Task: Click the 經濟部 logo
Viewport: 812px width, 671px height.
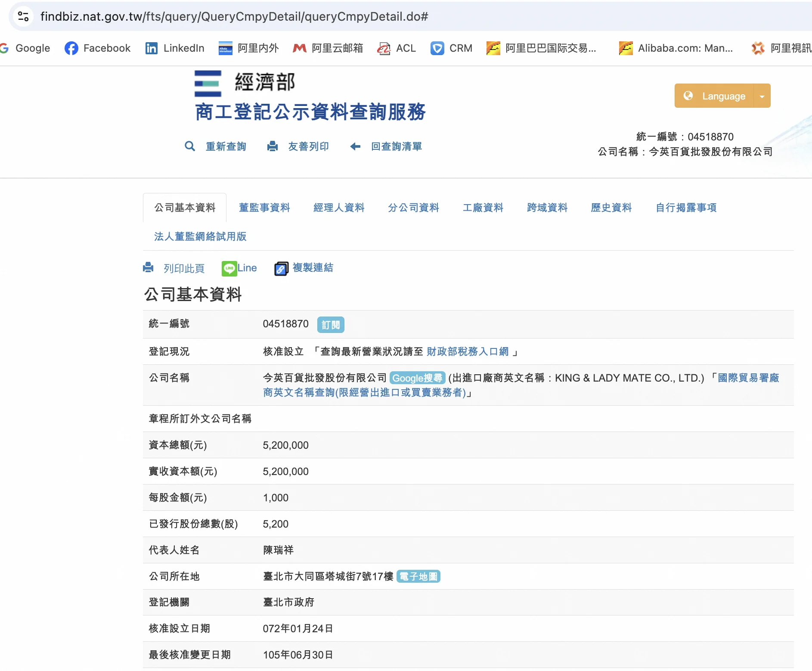Action: click(x=245, y=83)
